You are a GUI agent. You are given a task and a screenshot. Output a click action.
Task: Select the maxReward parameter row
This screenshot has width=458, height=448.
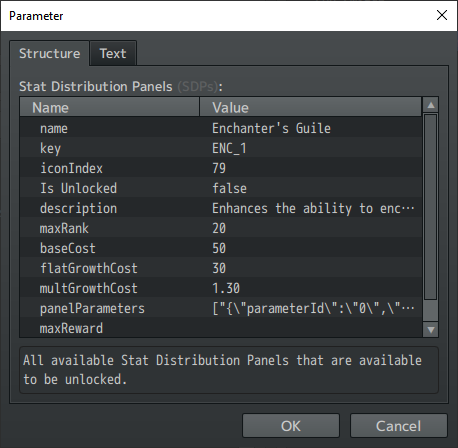coord(221,327)
